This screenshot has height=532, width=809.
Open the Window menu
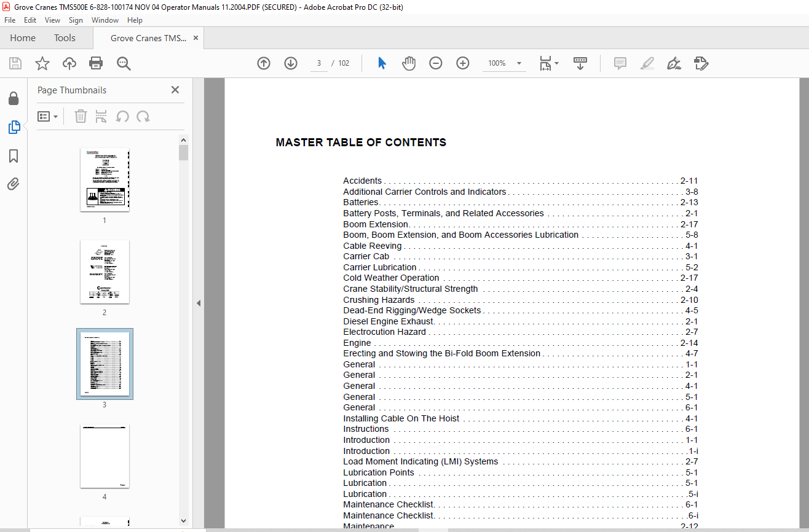click(x=105, y=20)
